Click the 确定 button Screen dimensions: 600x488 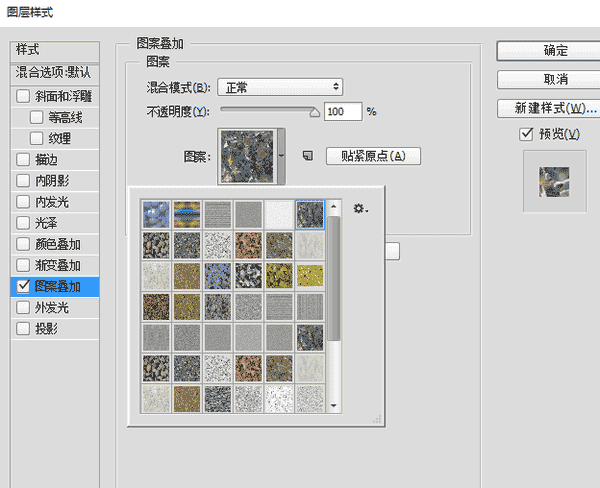click(555, 51)
